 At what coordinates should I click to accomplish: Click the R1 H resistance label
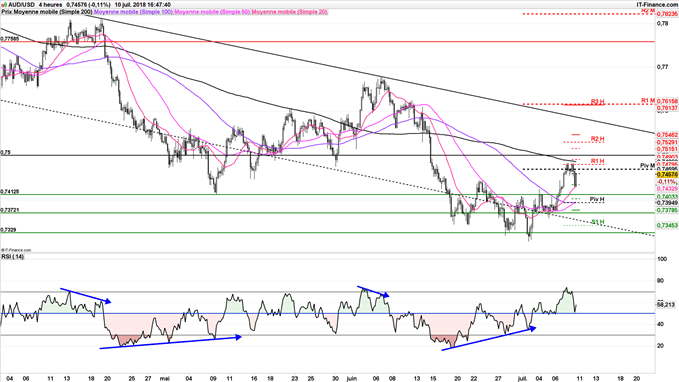[x=597, y=162]
